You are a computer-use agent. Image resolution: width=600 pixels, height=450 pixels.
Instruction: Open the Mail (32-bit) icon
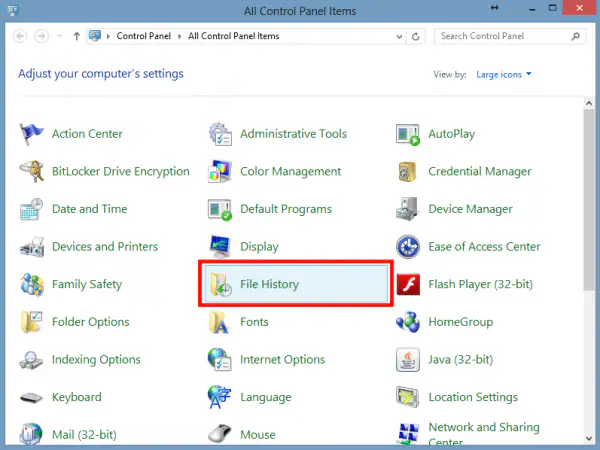tap(31, 434)
